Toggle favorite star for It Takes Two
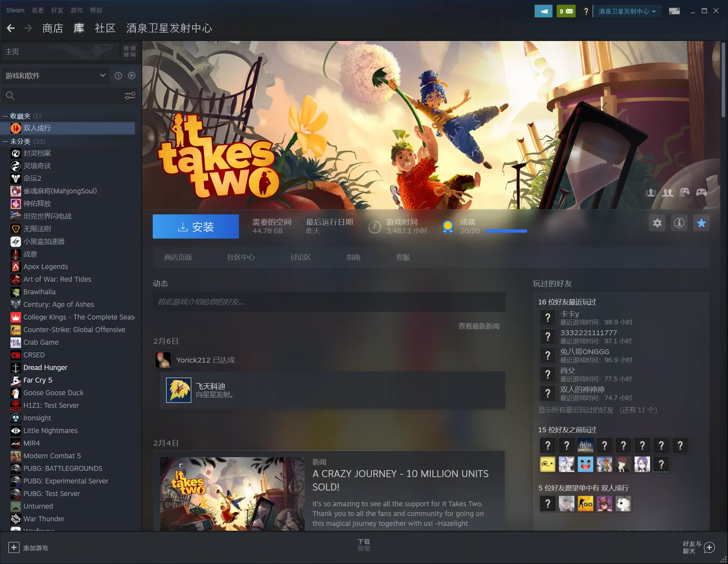 [701, 223]
